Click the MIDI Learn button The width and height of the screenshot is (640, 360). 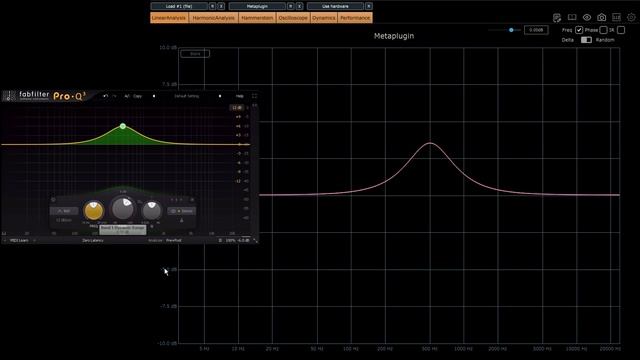click(19, 240)
